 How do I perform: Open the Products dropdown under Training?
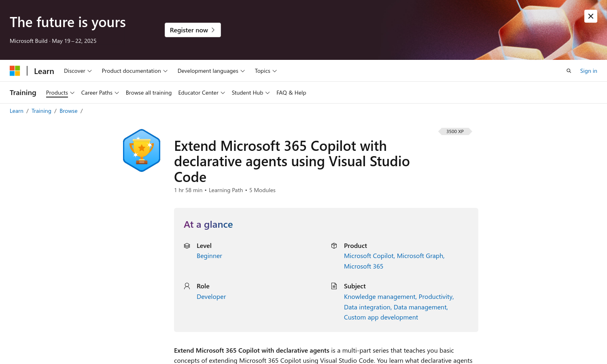(59, 93)
